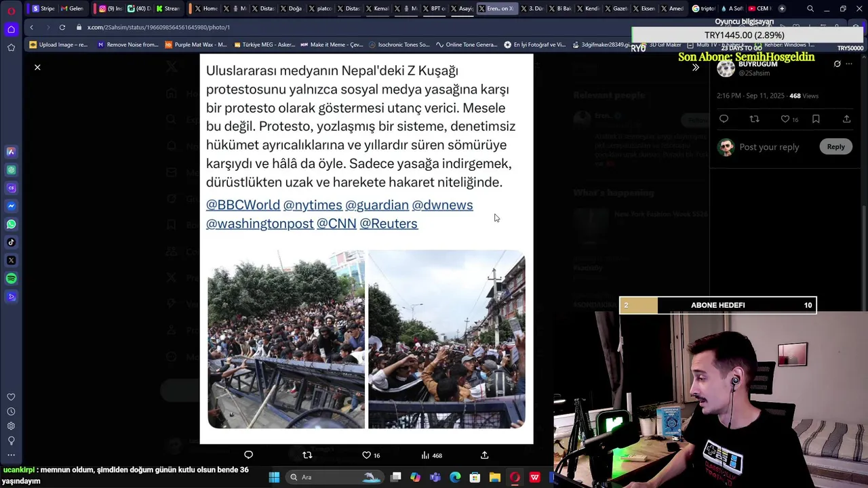This screenshot has height=488, width=868.
Task: Reload the page with refresh icon
Action: coord(62,27)
